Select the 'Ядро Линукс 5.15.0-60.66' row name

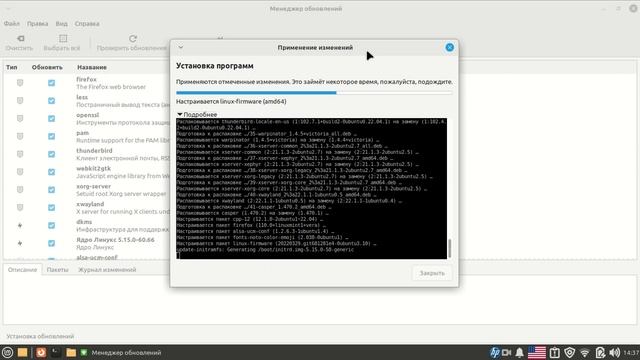click(x=115, y=240)
